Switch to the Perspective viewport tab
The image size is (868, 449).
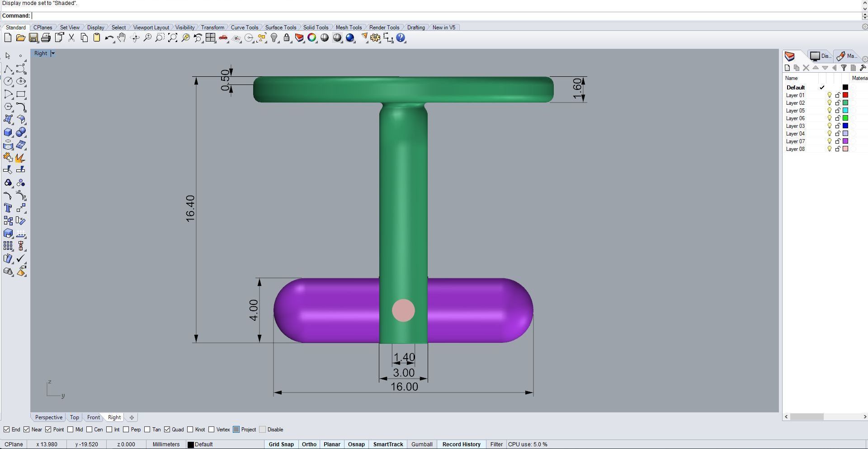click(49, 417)
